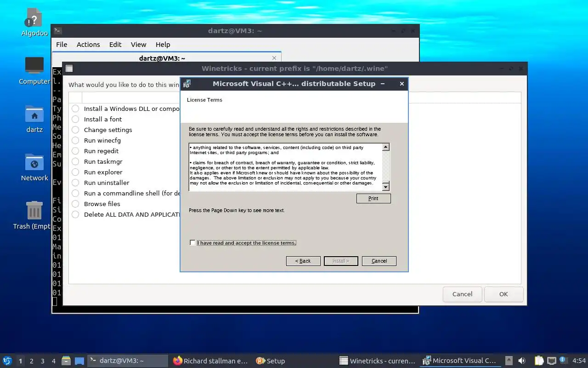Image resolution: width=588 pixels, height=368 pixels.
Task: Check 'I have read and accept' checkbox
Action: click(192, 243)
